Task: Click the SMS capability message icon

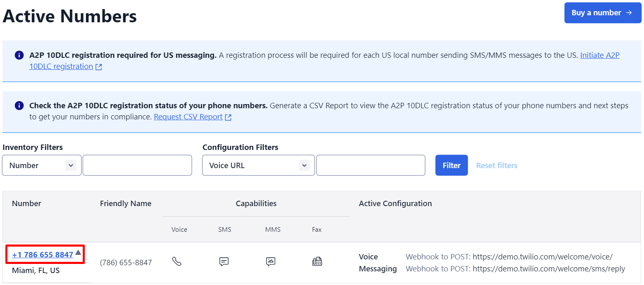Action: (x=224, y=261)
